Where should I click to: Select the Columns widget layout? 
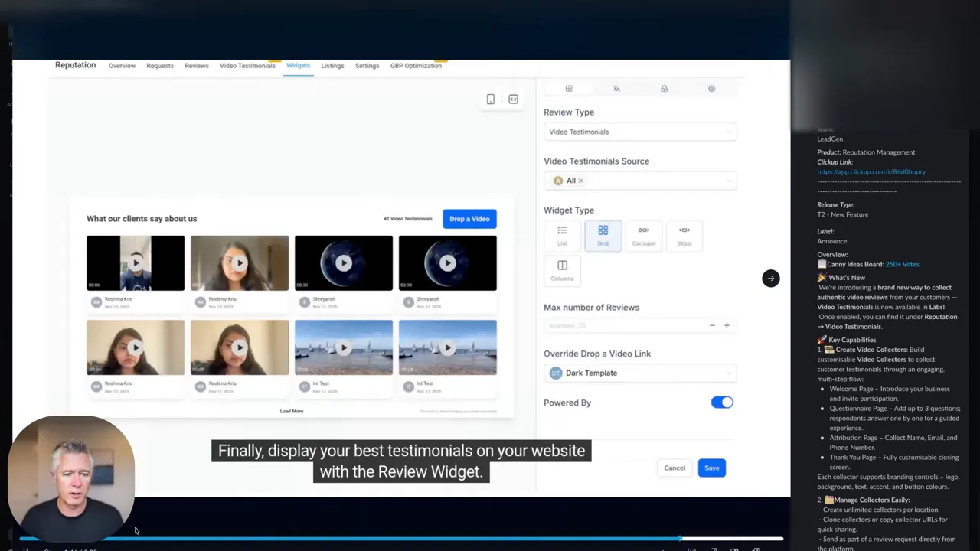point(562,269)
